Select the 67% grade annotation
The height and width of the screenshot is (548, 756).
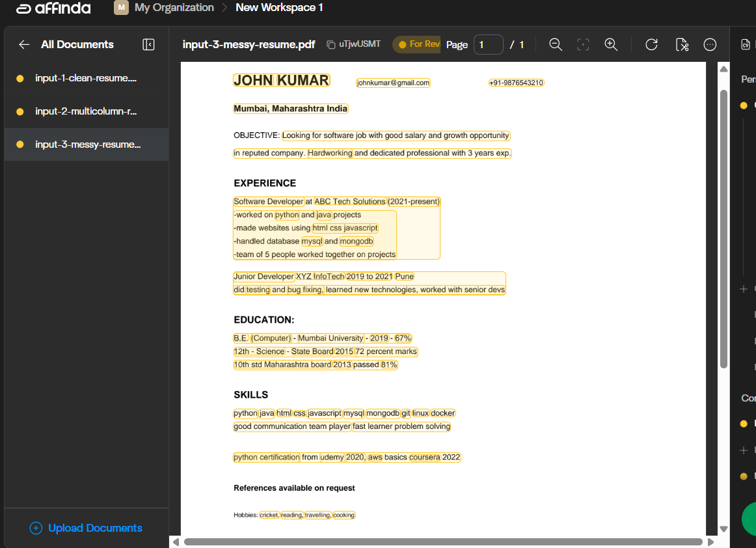pos(403,338)
